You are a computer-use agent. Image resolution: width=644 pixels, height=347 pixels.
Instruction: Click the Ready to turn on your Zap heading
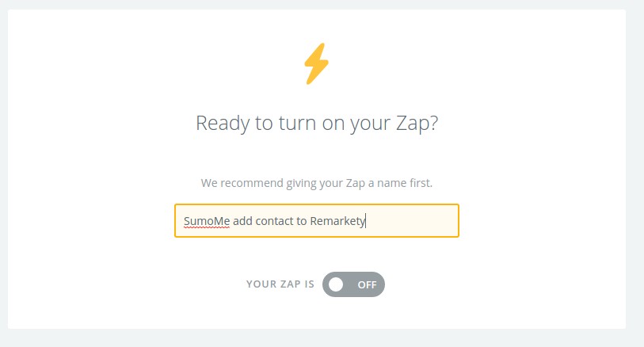pyautogui.click(x=317, y=124)
